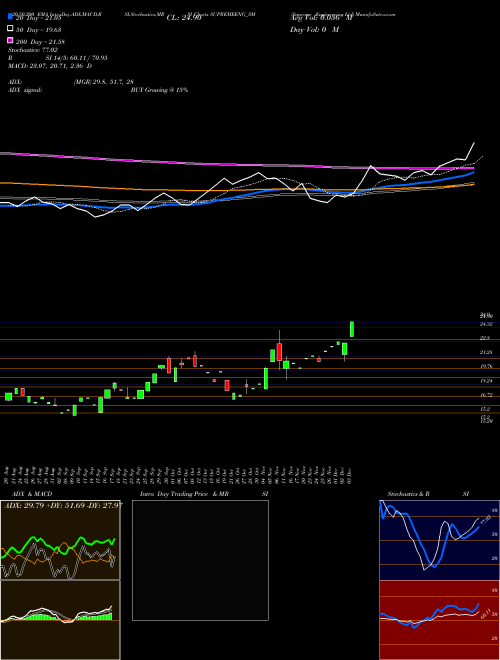Click the 16.72 price axis label
The image size is (500, 660).
(x=487, y=395)
